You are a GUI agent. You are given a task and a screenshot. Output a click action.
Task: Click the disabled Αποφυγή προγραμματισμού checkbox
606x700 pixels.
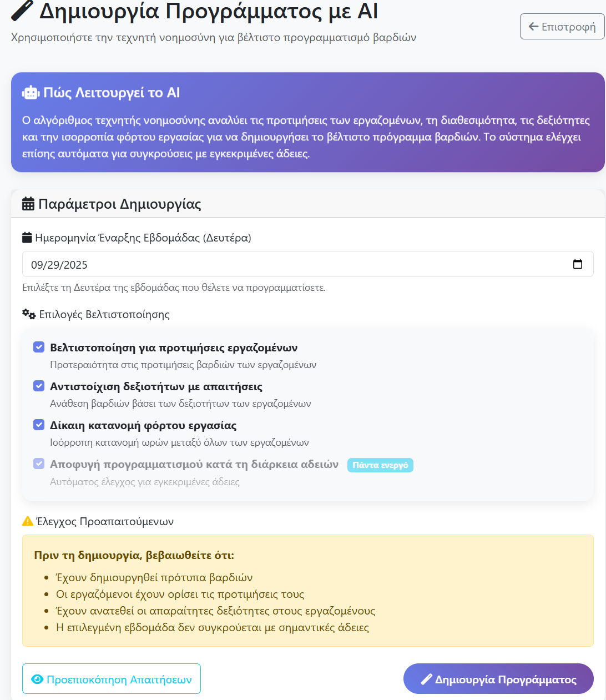coord(39,464)
